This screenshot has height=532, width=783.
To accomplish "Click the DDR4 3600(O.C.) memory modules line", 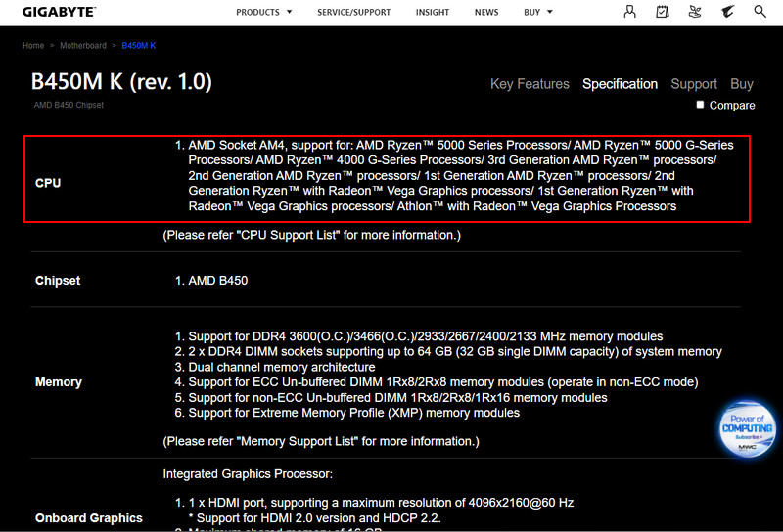I will tap(419, 336).
